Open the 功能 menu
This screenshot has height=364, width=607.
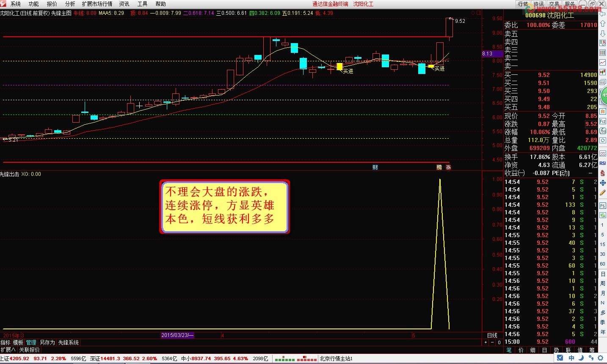(x=33, y=4)
